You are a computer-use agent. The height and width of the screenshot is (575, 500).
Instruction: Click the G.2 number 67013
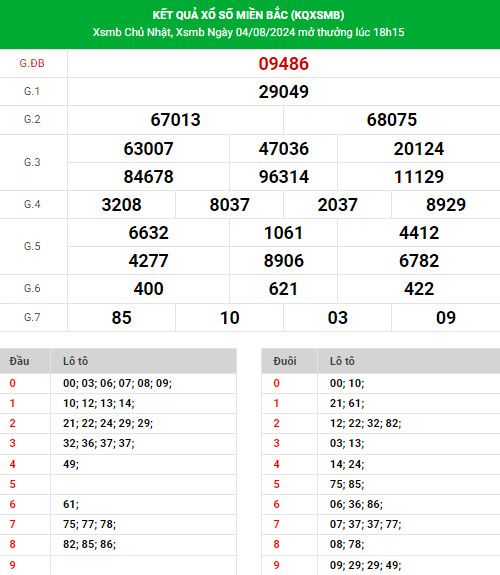click(175, 120)
